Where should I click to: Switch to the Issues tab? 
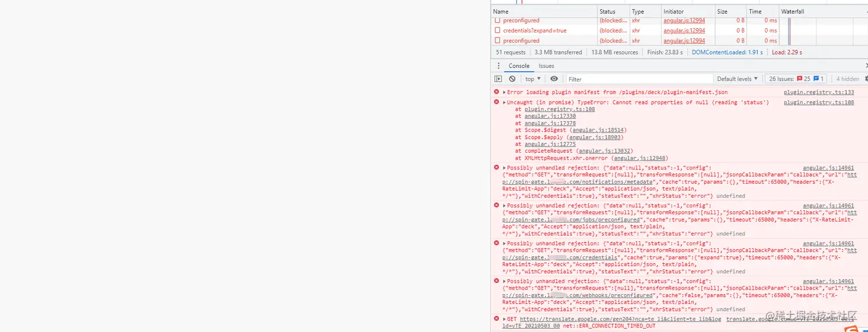click(546, 66)
